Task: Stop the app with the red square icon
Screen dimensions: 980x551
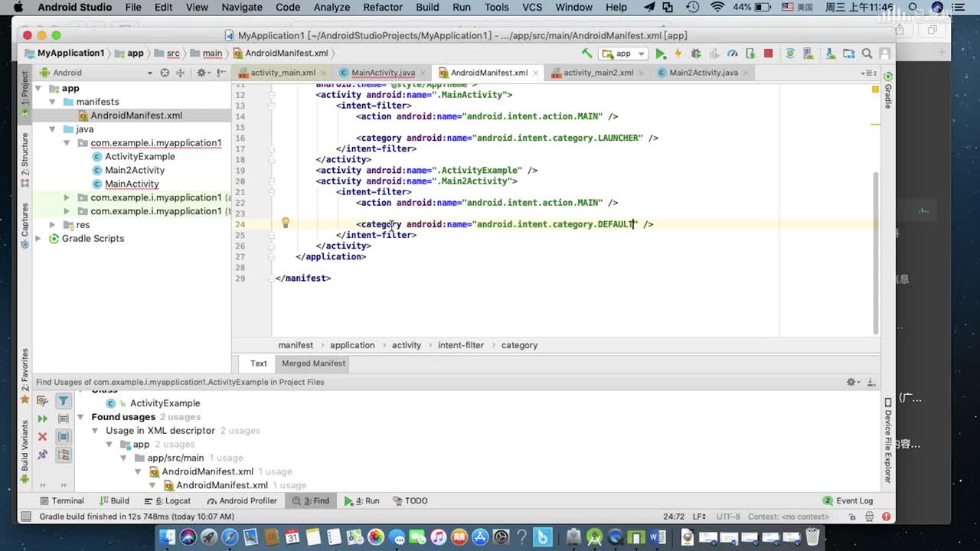Action: (x=768, y=54)
